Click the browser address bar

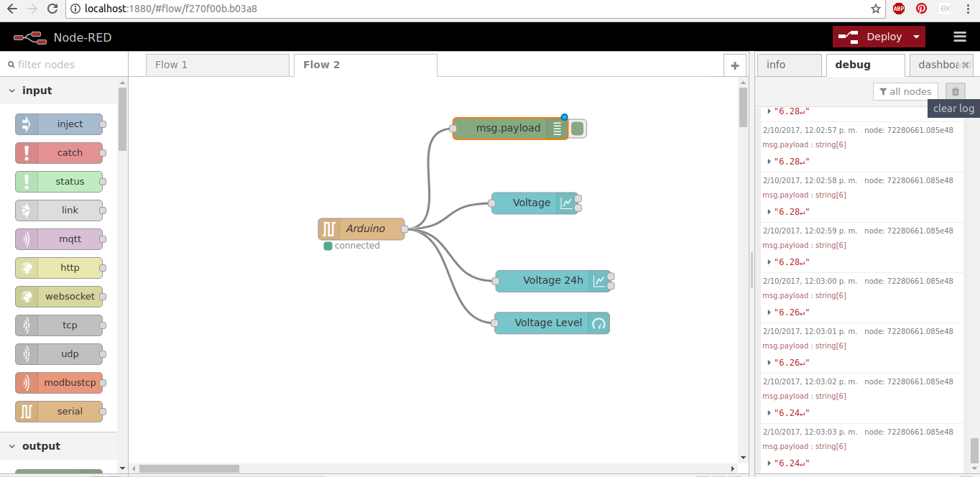[x=467, y=9]
